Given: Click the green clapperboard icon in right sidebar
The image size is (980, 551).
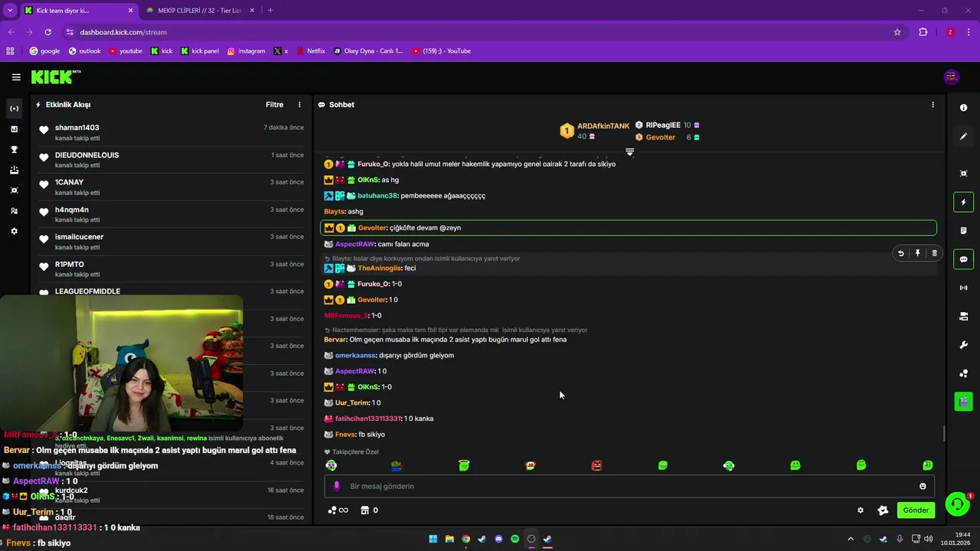Looking at the screenshot, I should coord(963,401).
